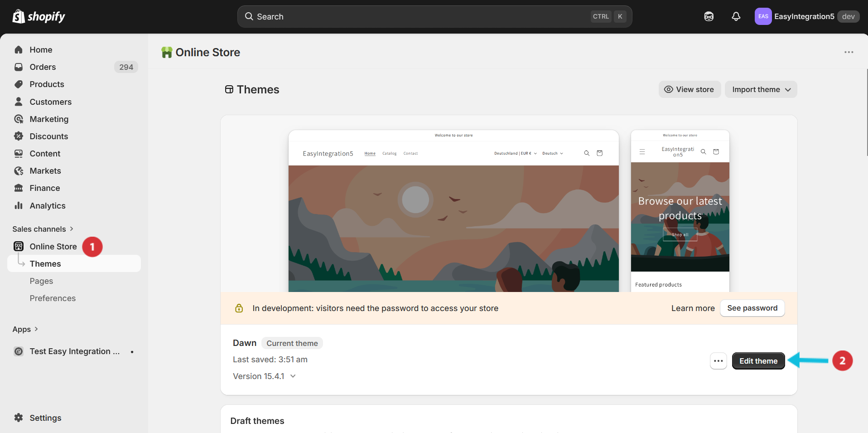Open the page more-actions ellipsis at top right

click(x=849, y=52)
